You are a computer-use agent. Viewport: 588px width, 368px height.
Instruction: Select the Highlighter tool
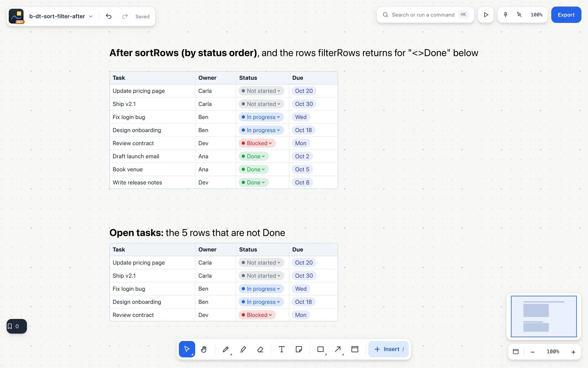[243, 349]
